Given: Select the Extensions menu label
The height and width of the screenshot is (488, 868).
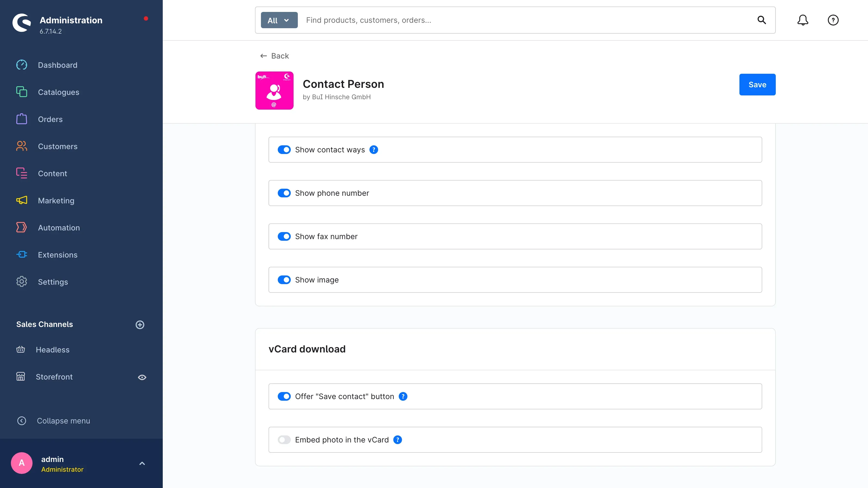Looking at the screenshot, I should (58, 255).
